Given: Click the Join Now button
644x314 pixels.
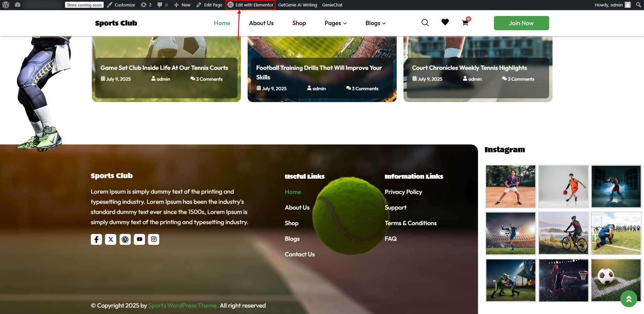Looking at the screenshot, I should 521,23.
